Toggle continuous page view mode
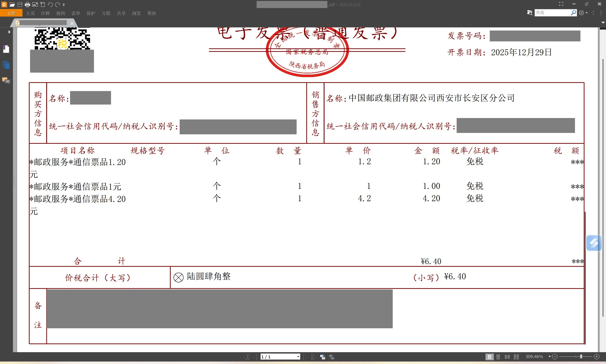606x364 pixels. pos(498,357)
